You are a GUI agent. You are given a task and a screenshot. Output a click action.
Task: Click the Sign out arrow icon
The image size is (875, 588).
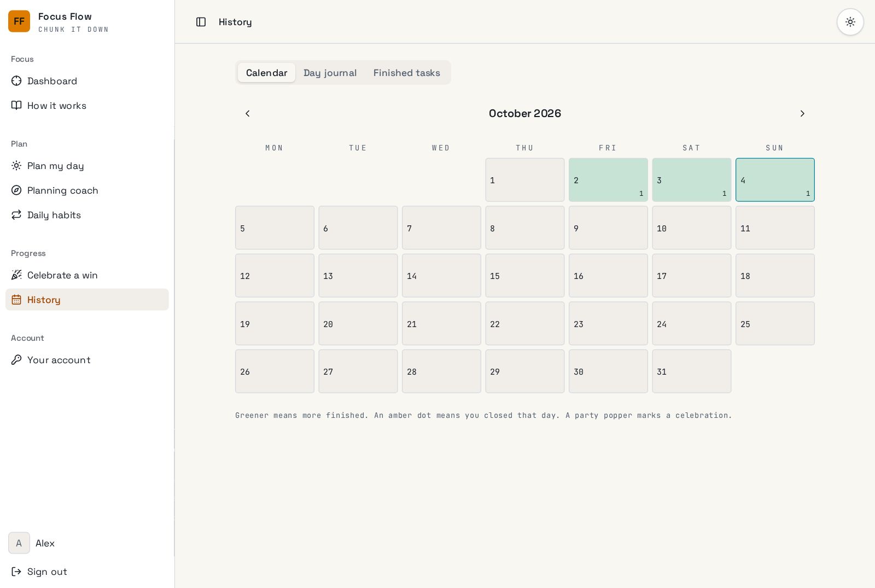16,572
